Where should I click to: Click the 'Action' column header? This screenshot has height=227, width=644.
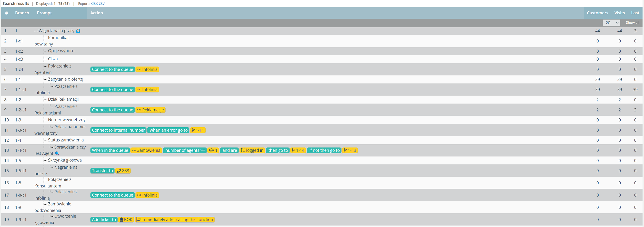pyautogui.click(x=97, y=13)
